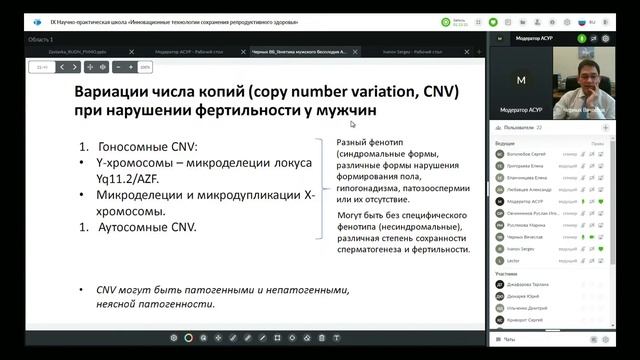Add a user with the plus button
This screenshot has height=360, width=640.
[606, 128]
